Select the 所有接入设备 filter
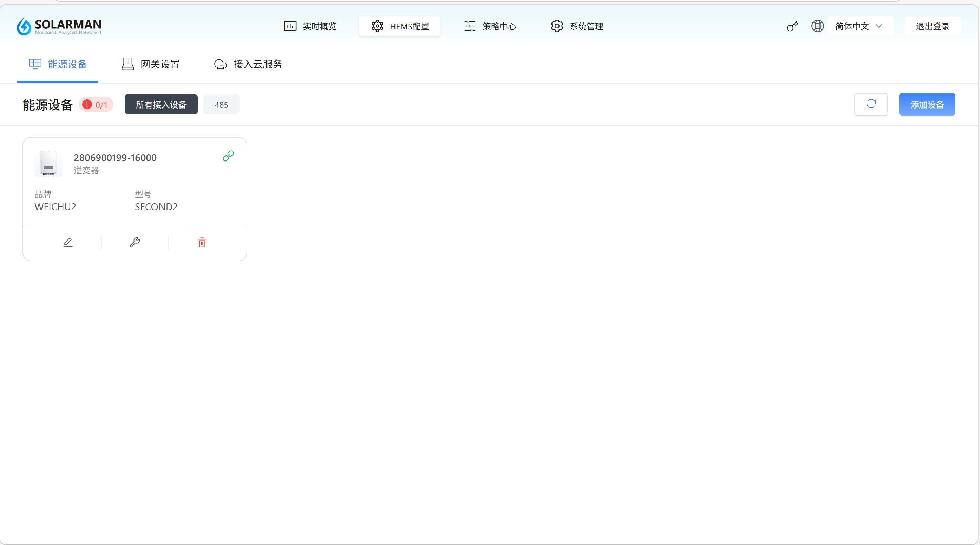 tap(161, 105)
